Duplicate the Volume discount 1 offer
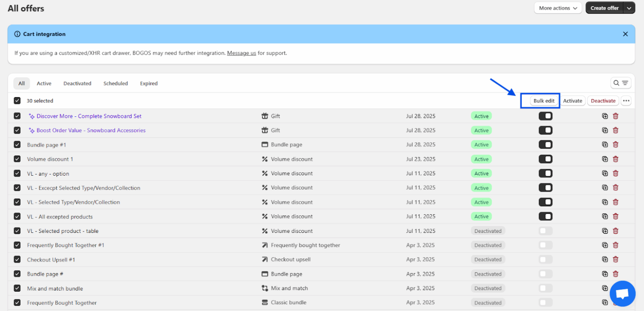644x311 pixels. [605, 159]
